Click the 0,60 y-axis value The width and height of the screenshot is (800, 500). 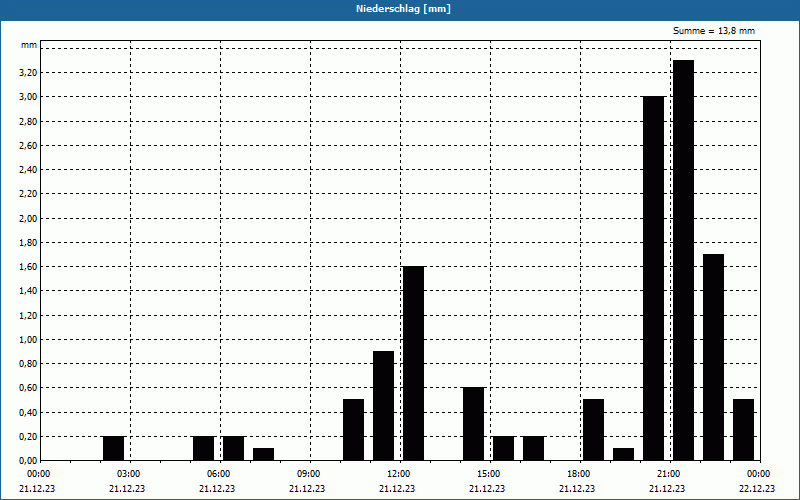point(28,388)
